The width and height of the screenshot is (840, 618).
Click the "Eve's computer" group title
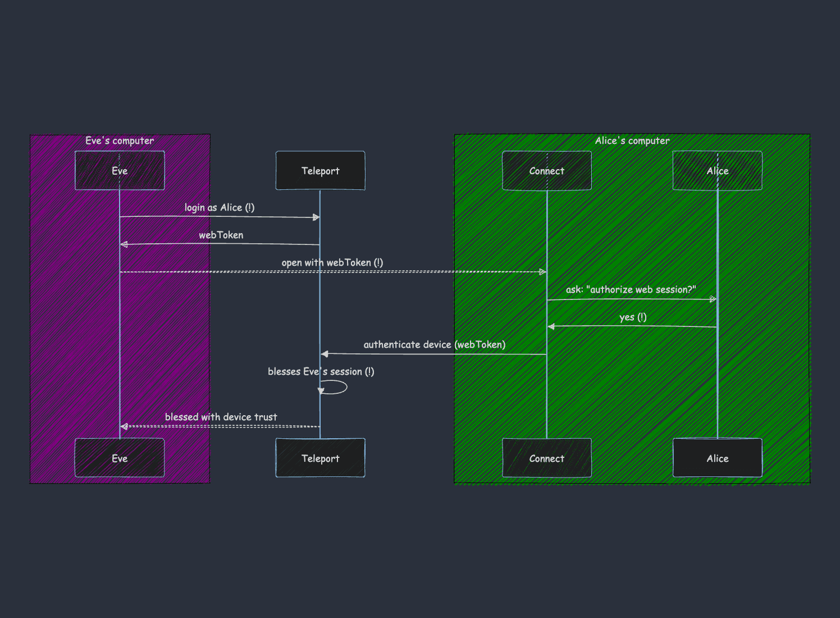[120, 140]
